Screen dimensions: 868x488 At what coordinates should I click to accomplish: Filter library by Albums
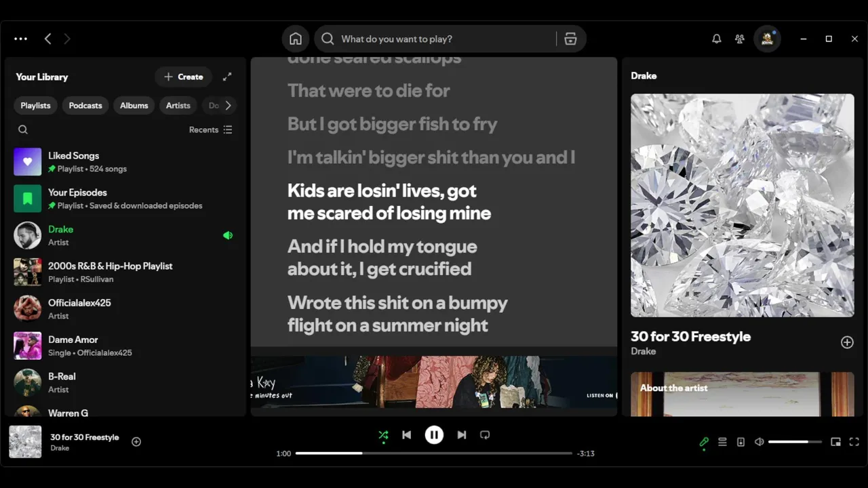click(x=134, y=105)
